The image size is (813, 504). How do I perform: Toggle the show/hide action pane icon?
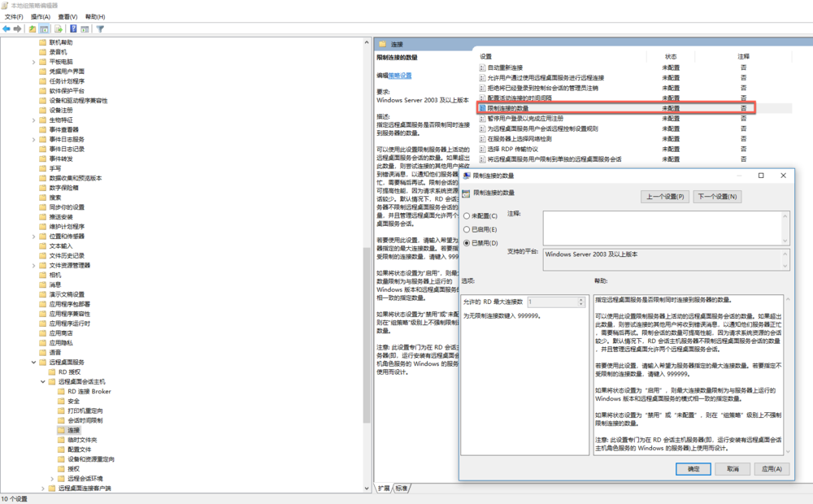point(85,29)
